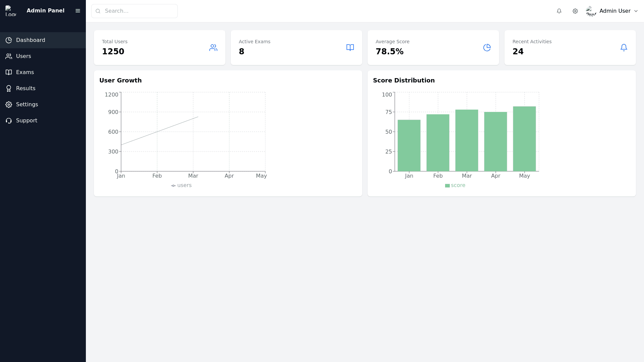Select Results in the sidebar navigation
The width and height of the screenshot is (644, 362).
[x=25, y=88]
